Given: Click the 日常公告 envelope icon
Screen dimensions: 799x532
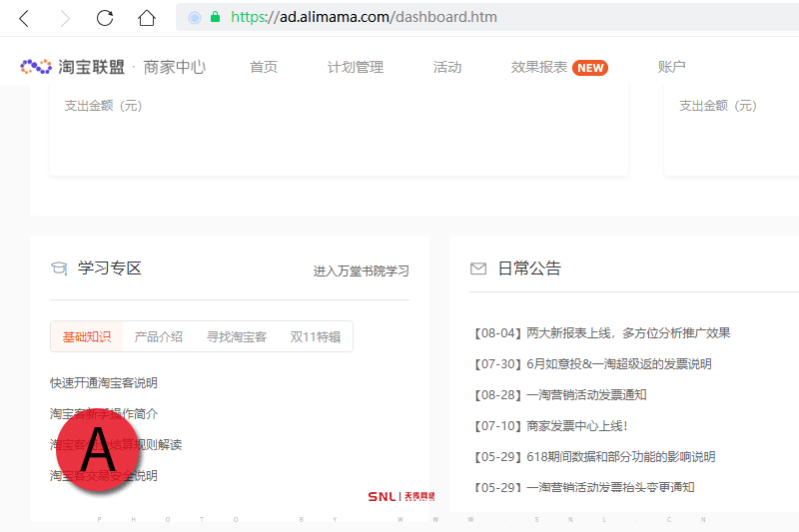Looking at the screenshot, I should point(478,268).
